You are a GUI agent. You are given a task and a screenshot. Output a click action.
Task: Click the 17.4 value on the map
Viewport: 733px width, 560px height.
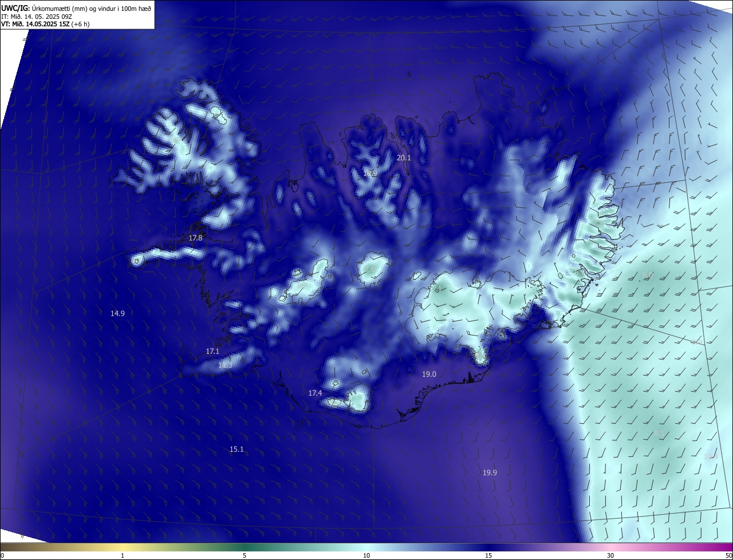[x=315, y=393]
